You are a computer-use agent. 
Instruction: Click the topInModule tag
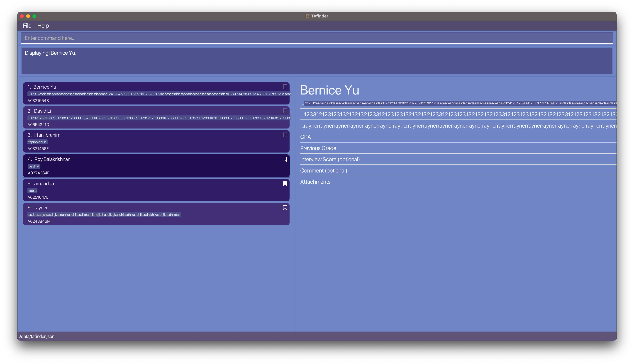pyautogui.click(x=37, y=142)
